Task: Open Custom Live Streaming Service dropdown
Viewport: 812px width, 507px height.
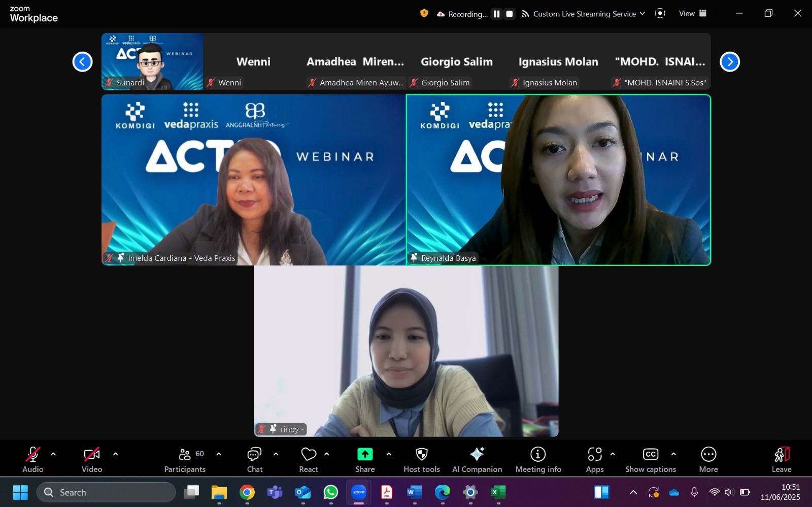Action: 584,14
